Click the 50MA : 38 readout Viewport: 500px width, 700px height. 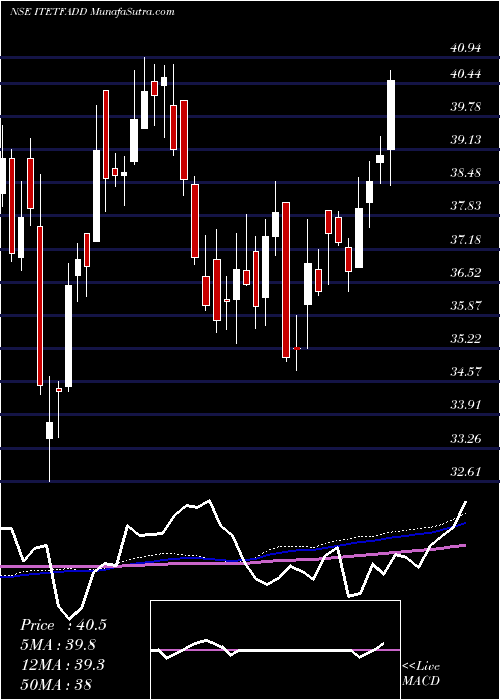[55, 684]
